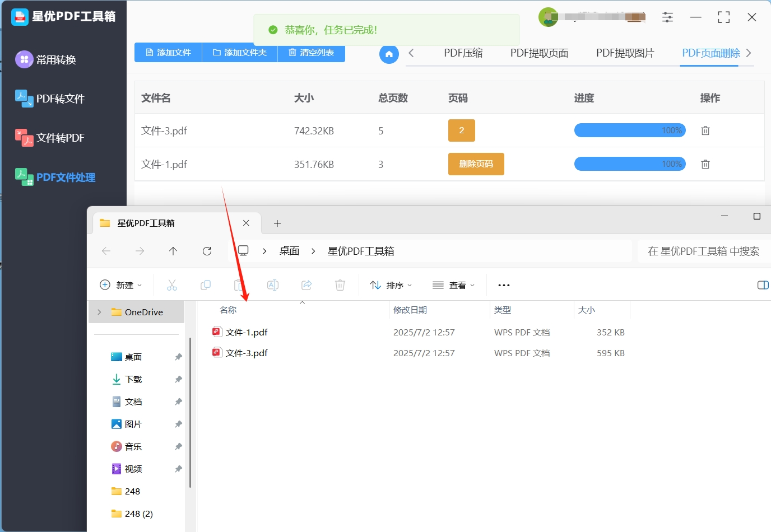The height and width of the screenshot is (532, 771).
Task: Select OneDrive in navigation pane
Action: coord(137,312)
